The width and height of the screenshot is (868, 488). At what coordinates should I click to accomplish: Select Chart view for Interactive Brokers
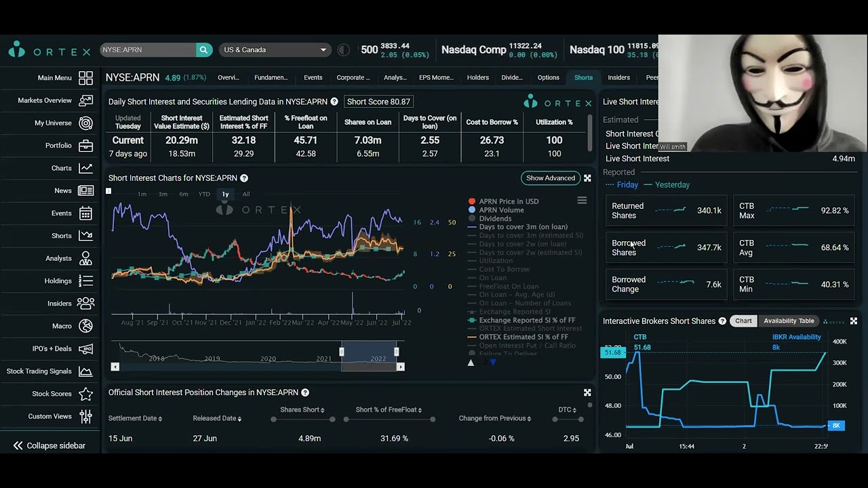(x=743, y=321)
